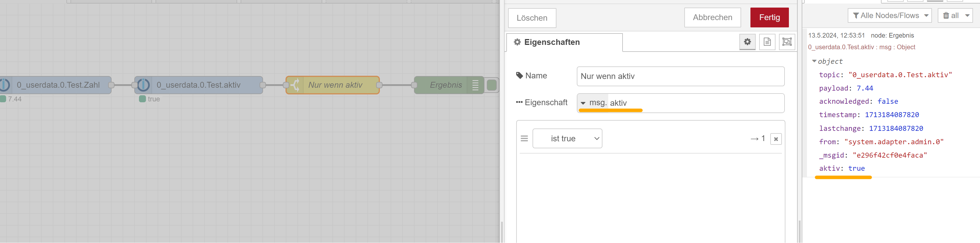This screenshot has height=243, width=980.
Task: Click the ioBroker icon on Test.aktiv node
Action: pyautogui.click(x=143, y=85)
